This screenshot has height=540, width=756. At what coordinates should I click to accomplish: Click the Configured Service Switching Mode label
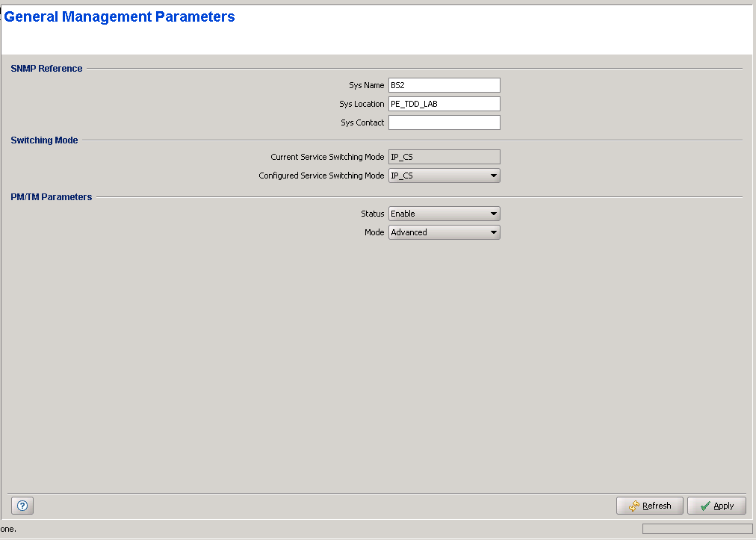(321, 176)
